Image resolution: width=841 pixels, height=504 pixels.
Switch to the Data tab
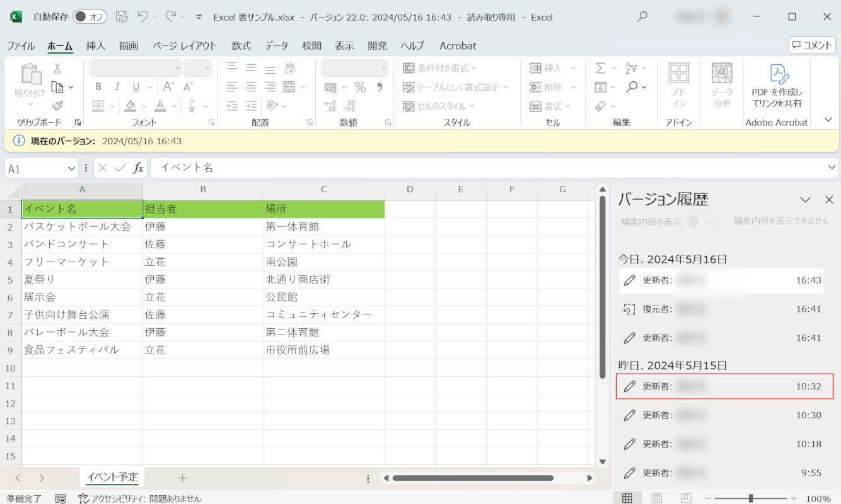[276, 45]
